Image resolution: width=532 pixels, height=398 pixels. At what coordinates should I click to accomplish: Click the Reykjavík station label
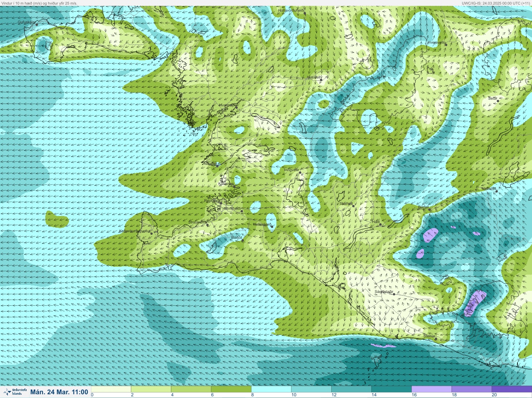(212, 201)
